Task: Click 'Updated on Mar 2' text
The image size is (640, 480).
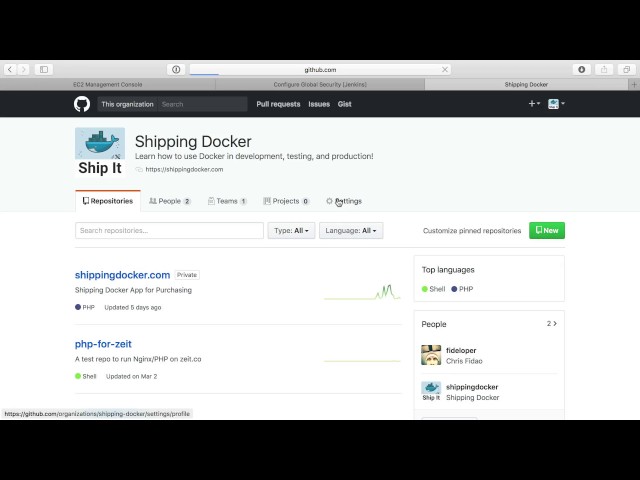Action: 131,376
